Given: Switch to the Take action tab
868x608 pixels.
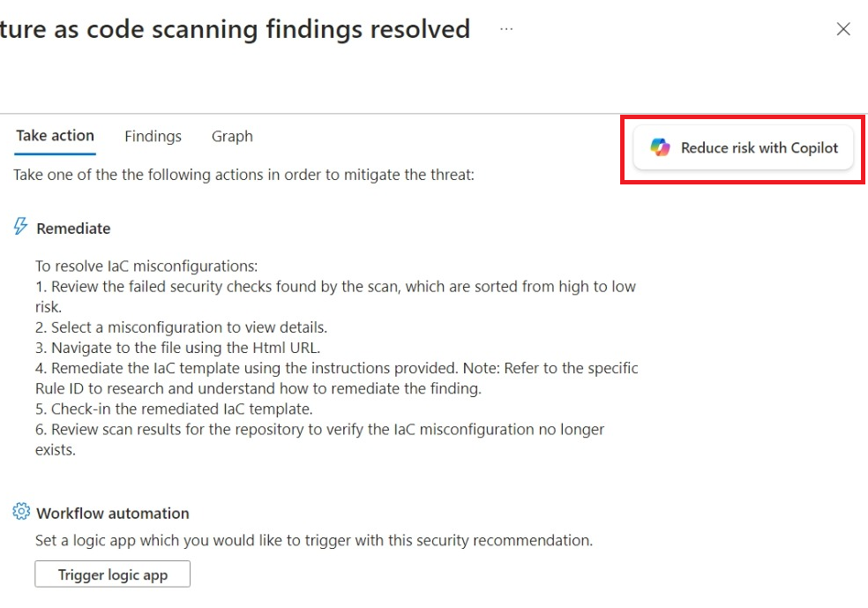Looking at the screenshot, I should coord(55,136).
